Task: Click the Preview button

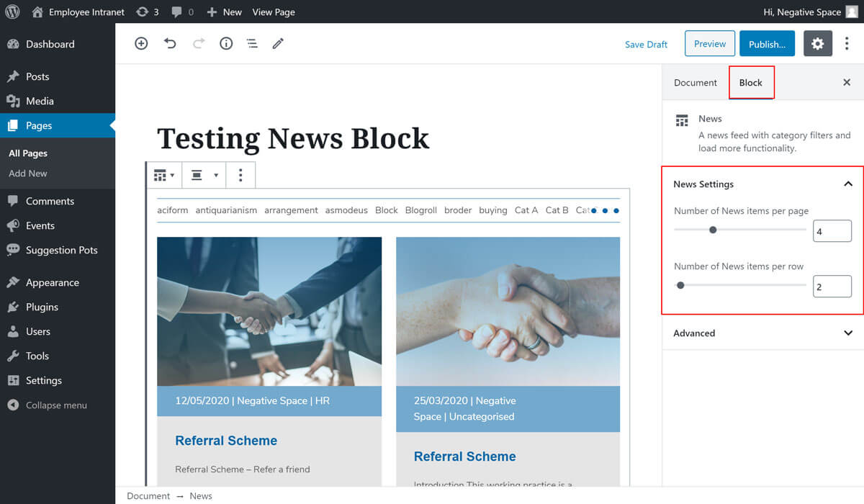Action: (709, 44)
